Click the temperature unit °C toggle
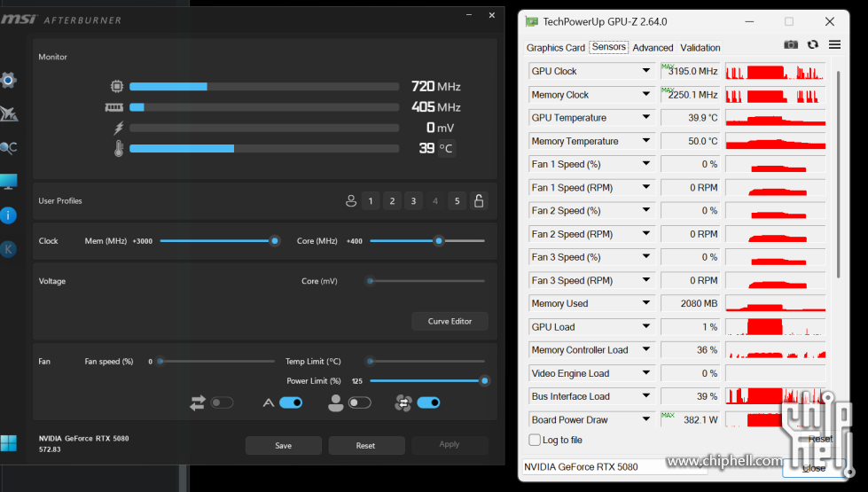 click(x=446, y=148)
